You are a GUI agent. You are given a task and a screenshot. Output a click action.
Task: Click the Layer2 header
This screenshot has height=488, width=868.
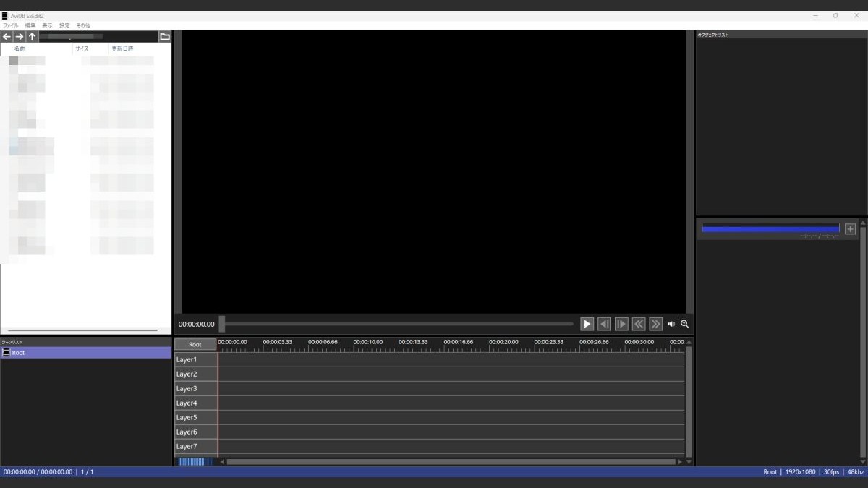tap(196, 374)
